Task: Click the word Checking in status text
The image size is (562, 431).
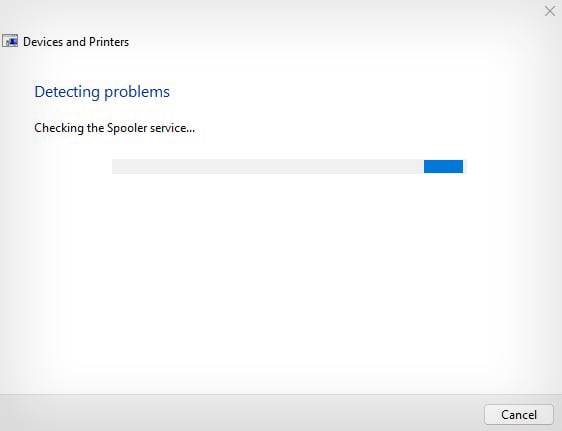Action: pos(59,128)
